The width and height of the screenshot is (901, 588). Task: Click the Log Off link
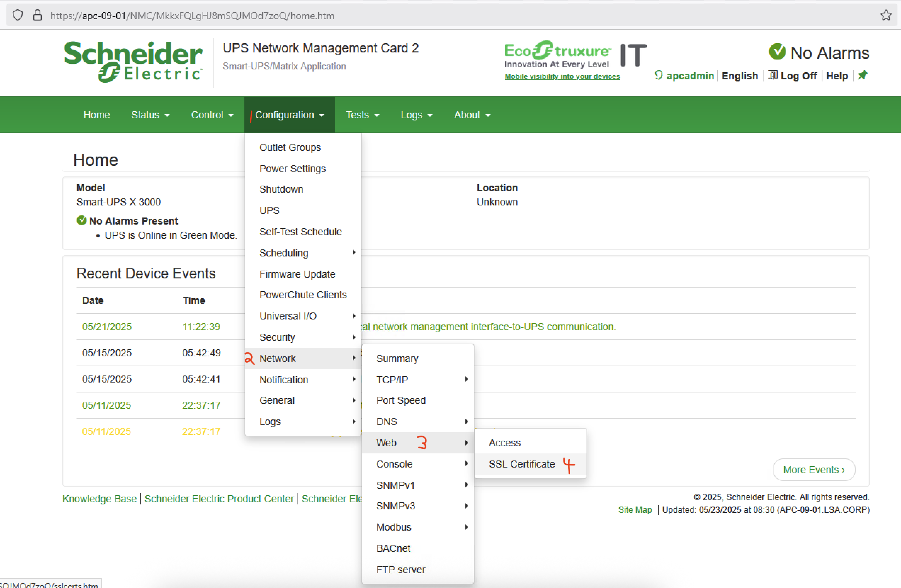click(798, 76)
